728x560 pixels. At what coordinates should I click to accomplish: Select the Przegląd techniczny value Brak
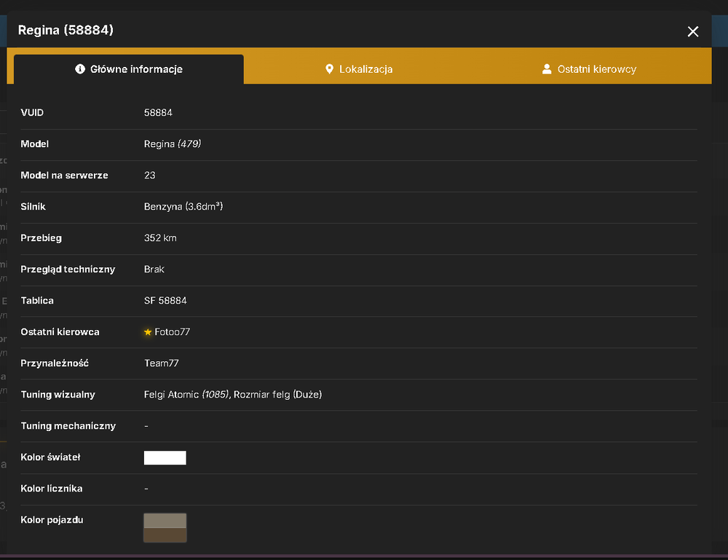click(x=154, y=269)
